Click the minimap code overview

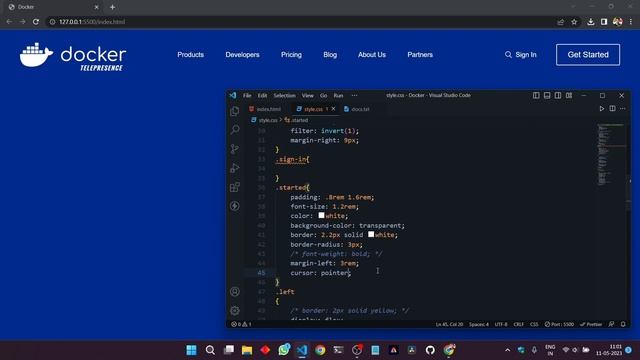(611, 154)
